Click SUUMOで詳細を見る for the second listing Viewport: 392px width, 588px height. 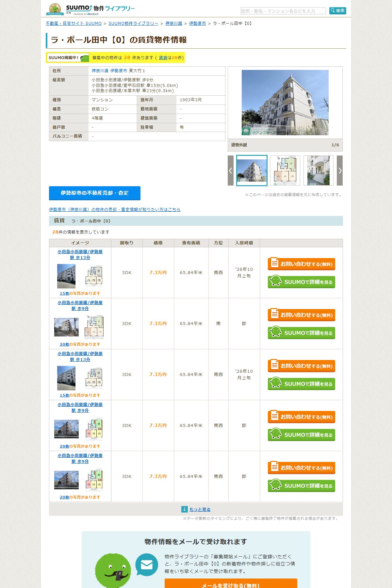pyautogui.click(x=302, y=333)
